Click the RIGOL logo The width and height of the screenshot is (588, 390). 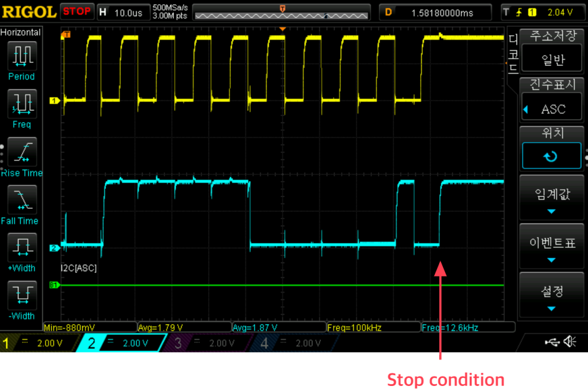tap(29, 12)
